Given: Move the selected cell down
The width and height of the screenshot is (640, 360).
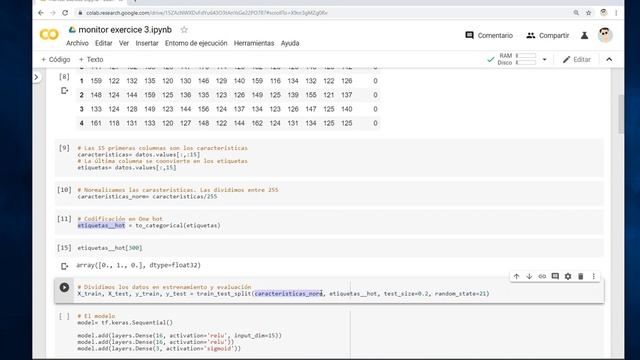Looking at the screenshot, I should 529,276.
